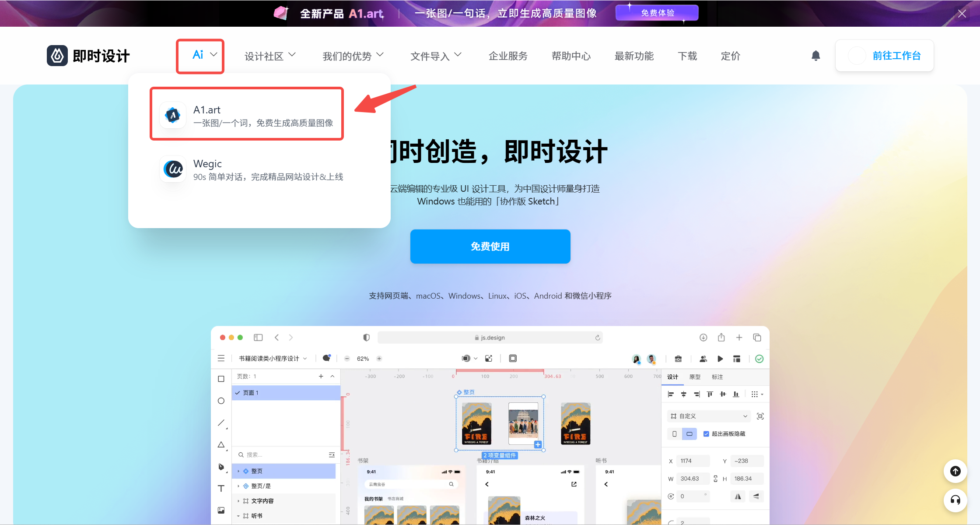Click the Wegic app icon
The height and width of the screenshot is (525, 980).
tap(173, 169)
